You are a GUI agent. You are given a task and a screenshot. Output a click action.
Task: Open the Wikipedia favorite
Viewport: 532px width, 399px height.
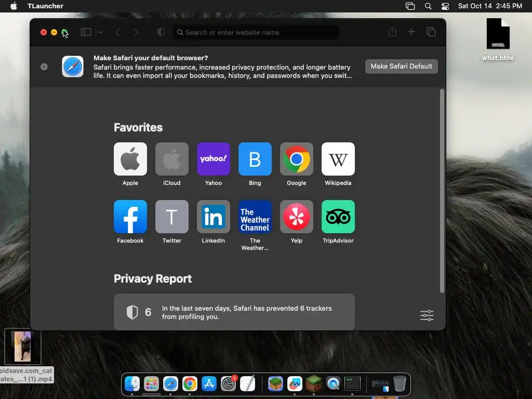[338, 159]
